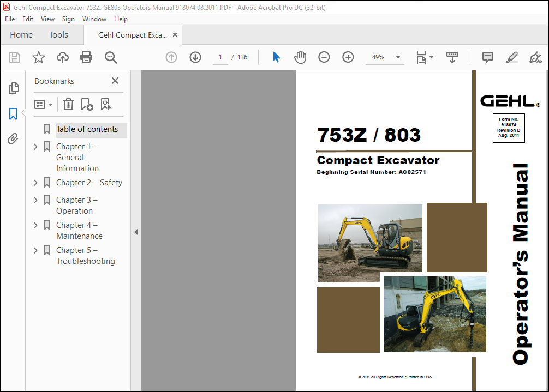Viewport: 549px width, 392px height.
Task: Expand Chapter 3 Operation bookmark
Action: tap(35, 200)
